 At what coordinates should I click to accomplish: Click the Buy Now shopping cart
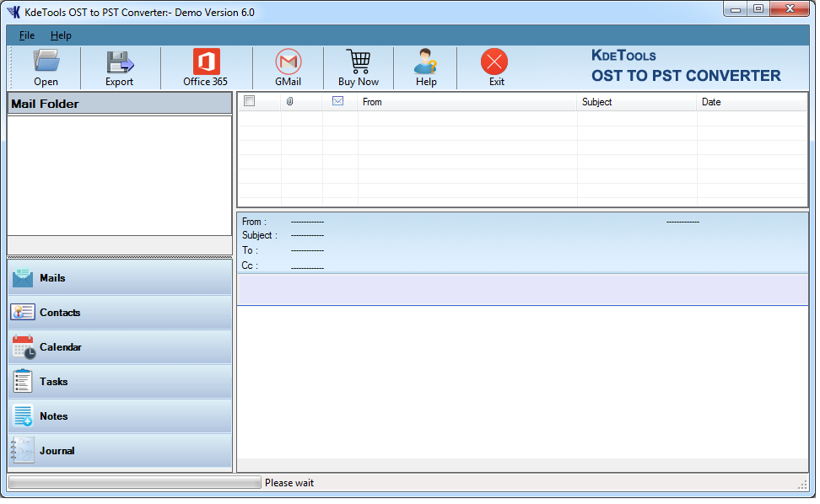pos(359,62)
